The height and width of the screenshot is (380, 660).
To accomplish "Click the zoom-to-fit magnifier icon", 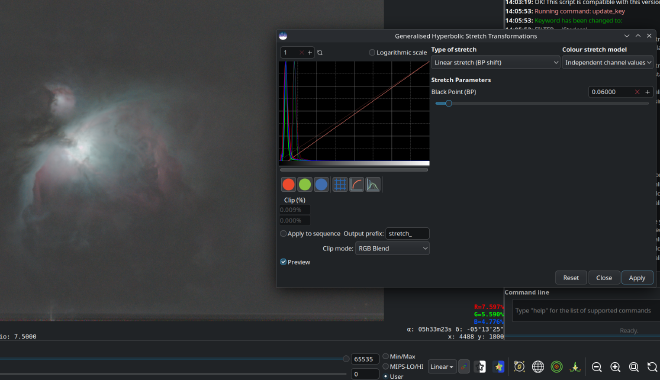I will pos(633,367).
